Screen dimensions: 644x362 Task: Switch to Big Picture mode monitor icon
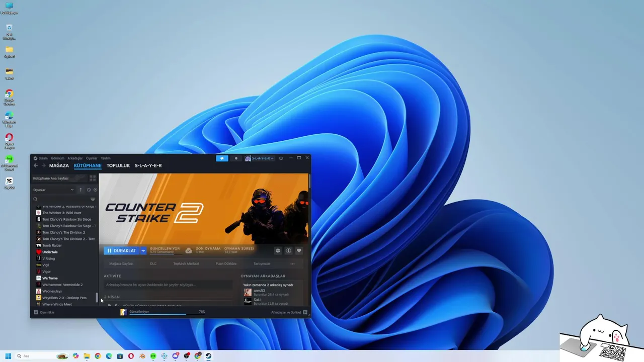click(x=281, y=158)
